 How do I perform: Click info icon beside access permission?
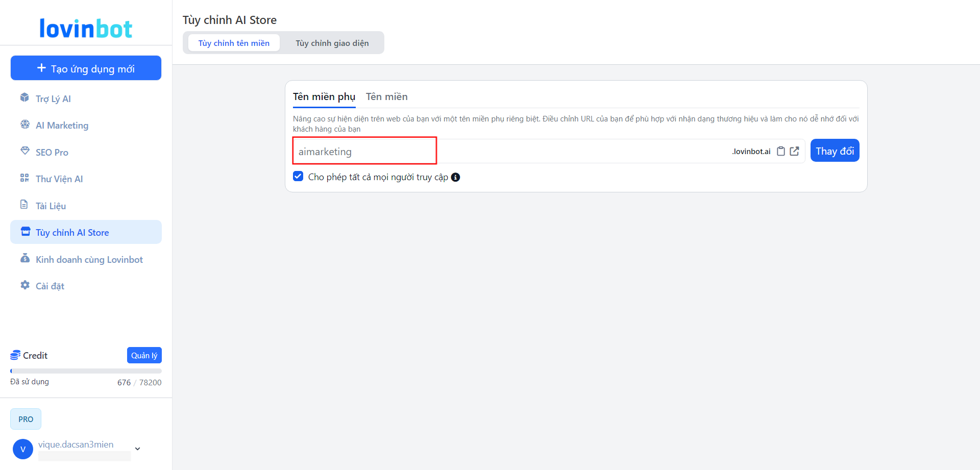tap(455, 177)
